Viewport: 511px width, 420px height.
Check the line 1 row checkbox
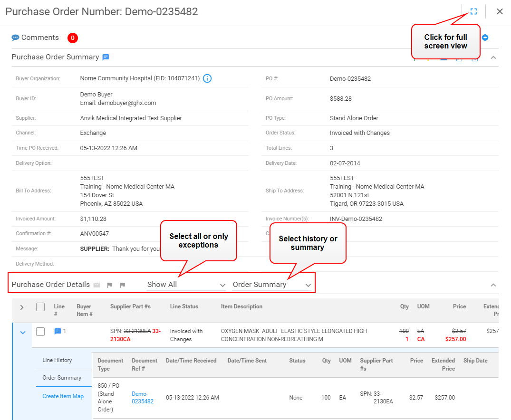40,332
